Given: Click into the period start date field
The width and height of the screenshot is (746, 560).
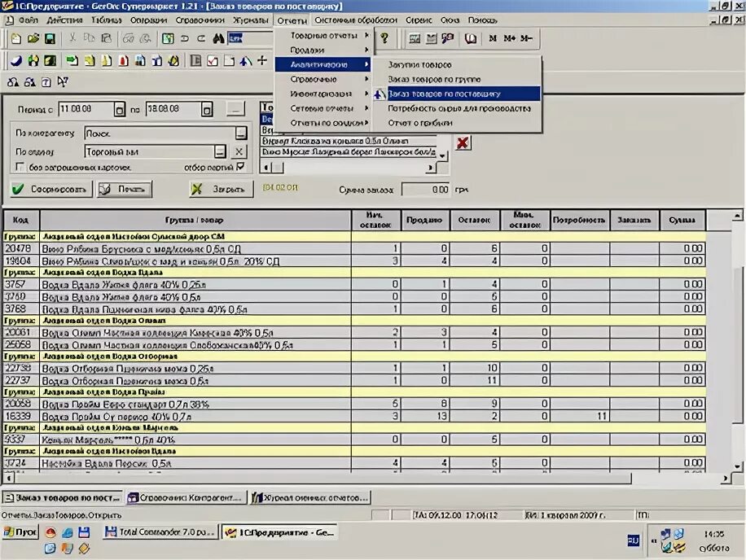Looking at the screenshot, I should (86, 109).
